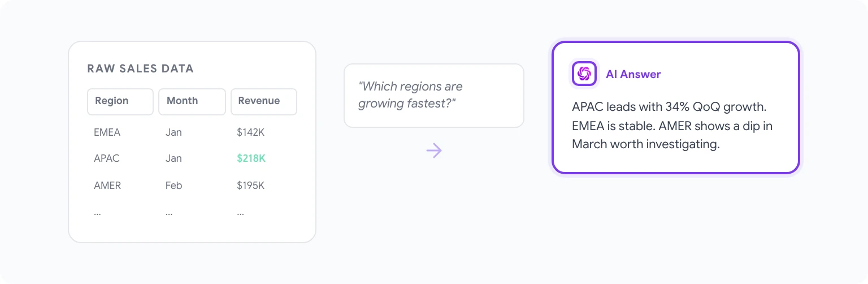868x284 pixels.
Task: Select the Region column header
Action: tap(120, 101)
